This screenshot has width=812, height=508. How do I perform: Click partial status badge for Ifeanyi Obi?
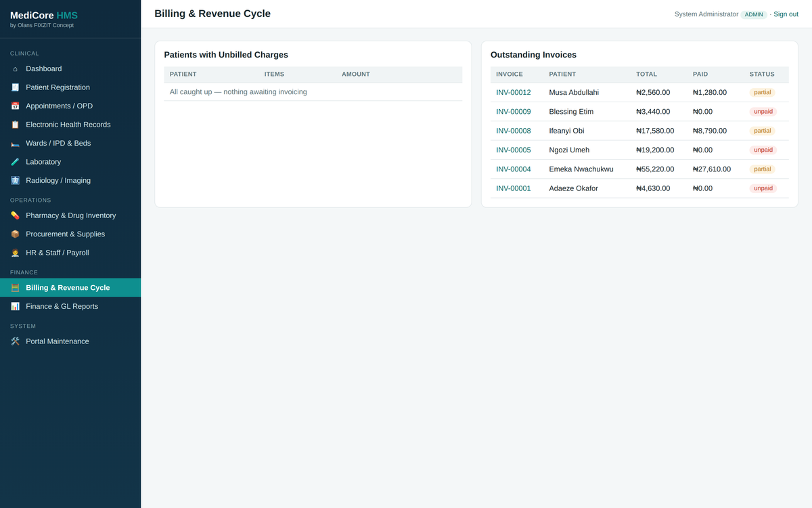(762, 131)
